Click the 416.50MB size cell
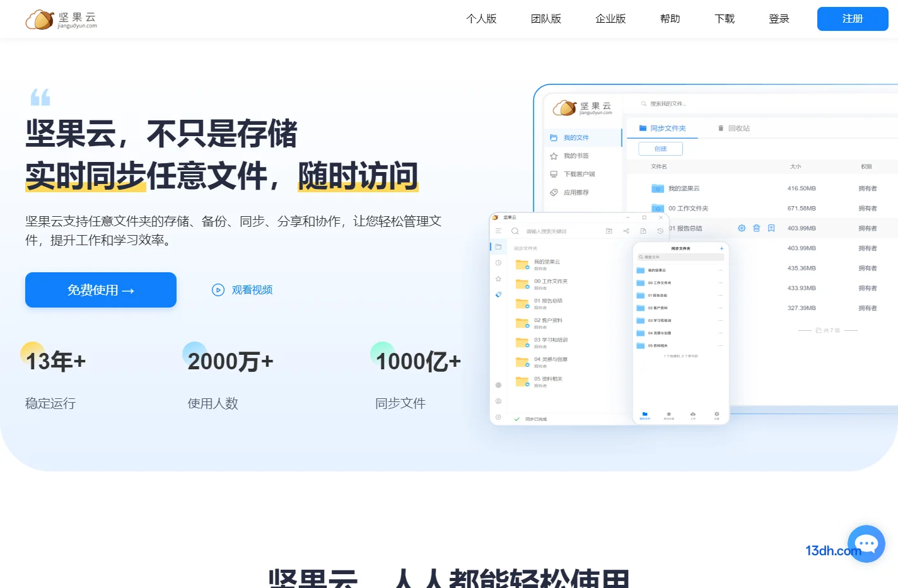 point(802,188)
